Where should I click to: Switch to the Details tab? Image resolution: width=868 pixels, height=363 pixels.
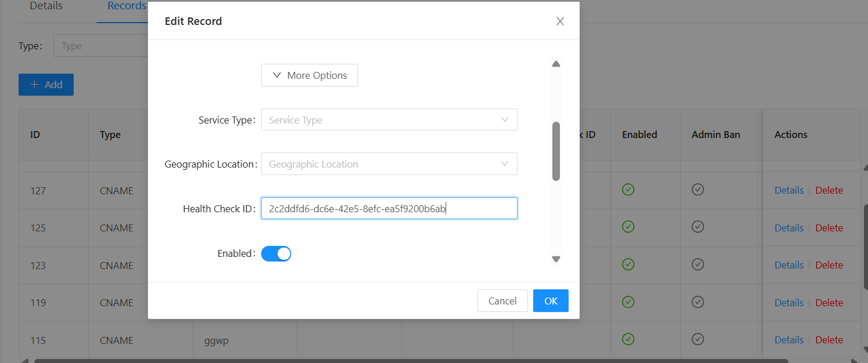point(46,6)
